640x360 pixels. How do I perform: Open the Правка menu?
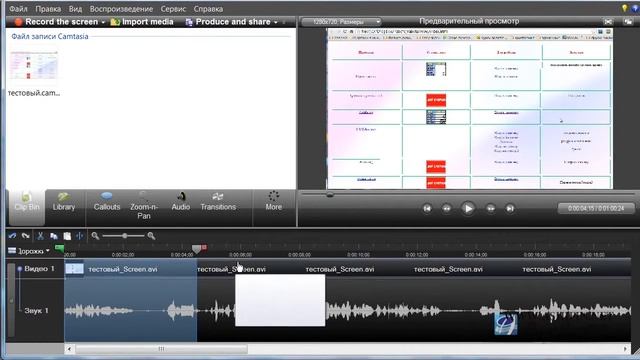coord(48,9)
